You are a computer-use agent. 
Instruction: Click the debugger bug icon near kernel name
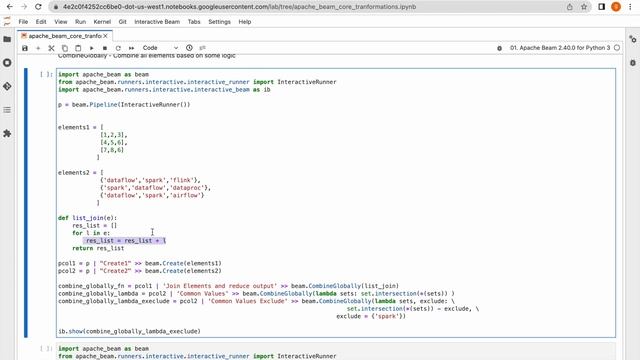499,48
